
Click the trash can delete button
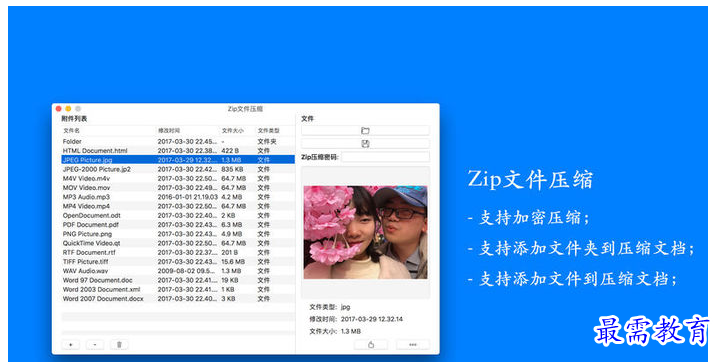[119, 345]
